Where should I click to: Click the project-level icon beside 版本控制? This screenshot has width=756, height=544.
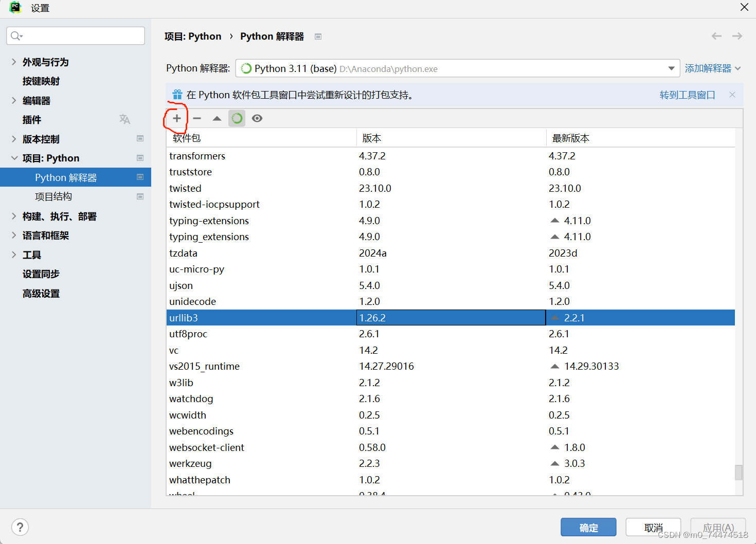[140, 139]
